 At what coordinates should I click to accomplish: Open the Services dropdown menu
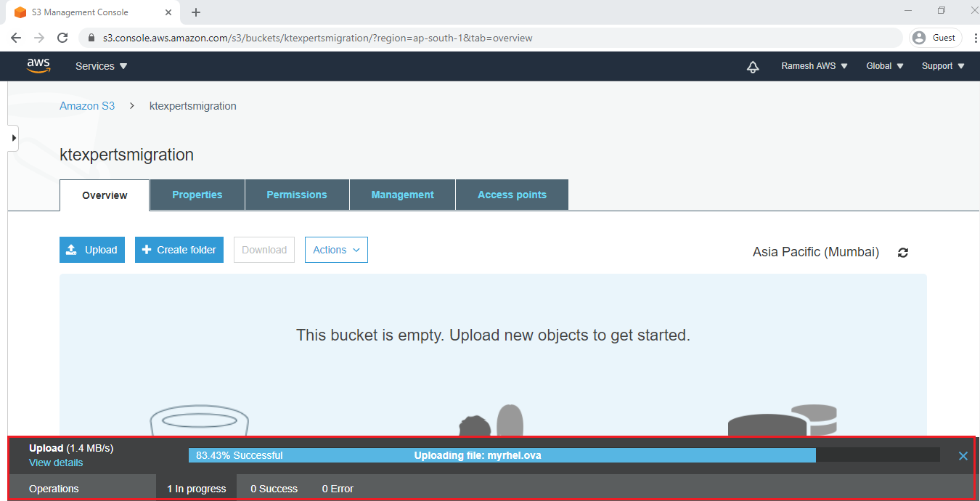[101, 66]
